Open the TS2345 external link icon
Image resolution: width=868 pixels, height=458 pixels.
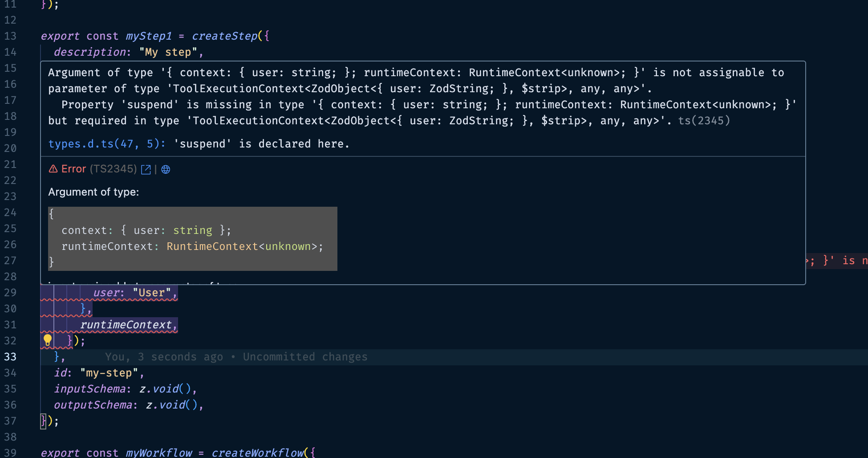(146, 169)
